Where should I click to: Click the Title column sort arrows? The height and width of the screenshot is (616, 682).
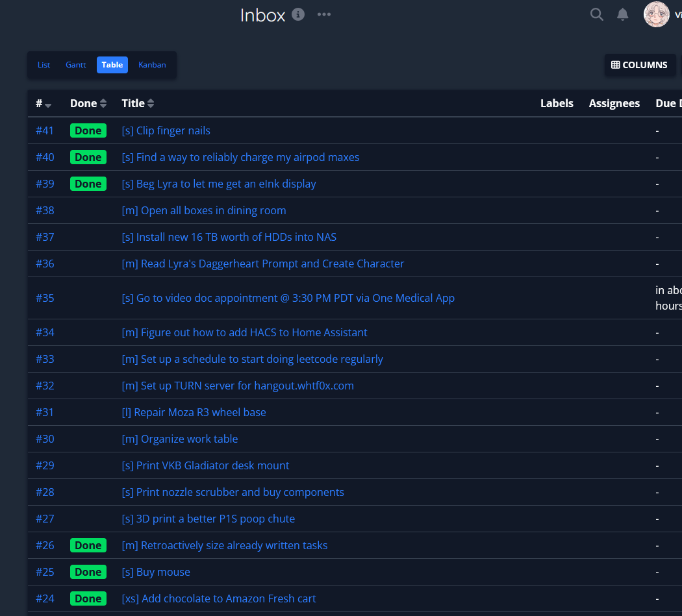click(151, 103)
